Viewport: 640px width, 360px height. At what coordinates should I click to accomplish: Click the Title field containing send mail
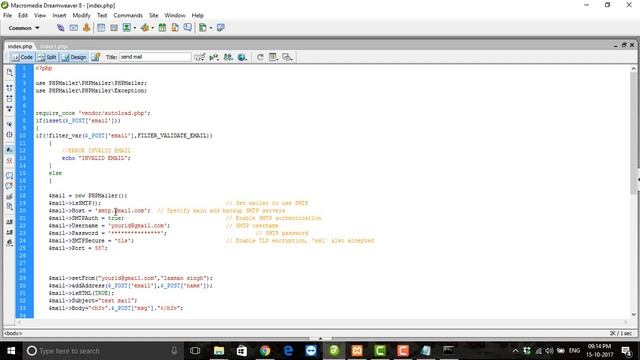(155, 57)
